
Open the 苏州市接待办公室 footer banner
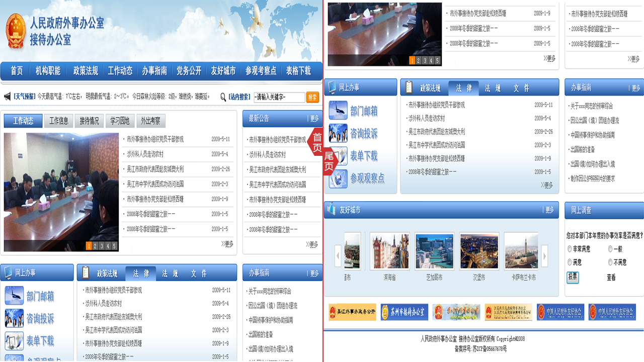point(404,312)
